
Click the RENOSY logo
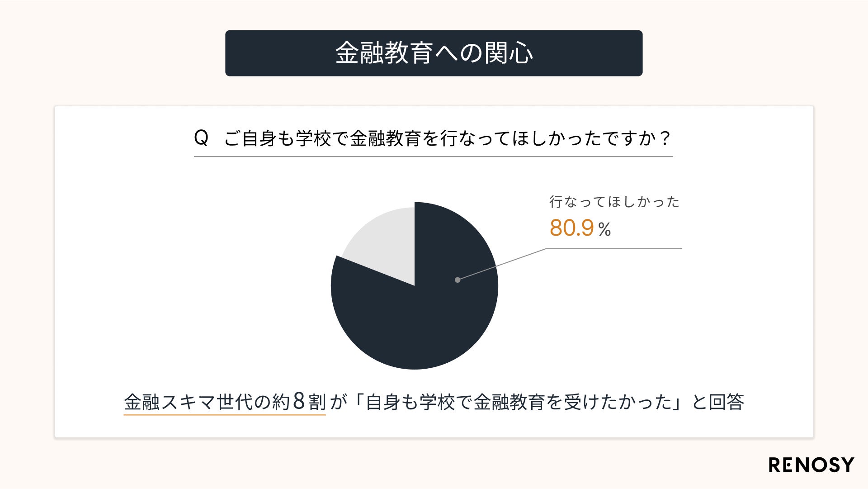point(811,465)
